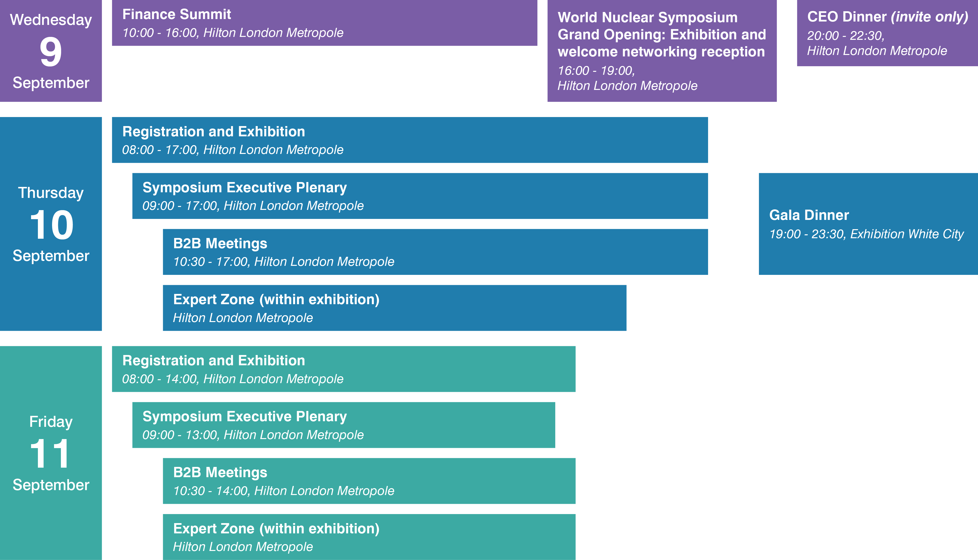978x560 pixels.
Task: Open the CEO Dinner invite only event
Action: pyautogui.click(x=887, y=33)
